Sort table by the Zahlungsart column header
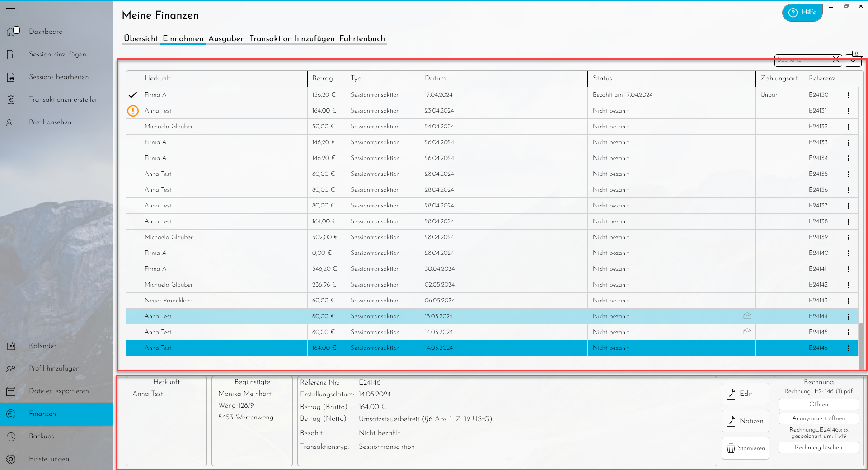Screen dimensions: 868x470 (780, 79)
